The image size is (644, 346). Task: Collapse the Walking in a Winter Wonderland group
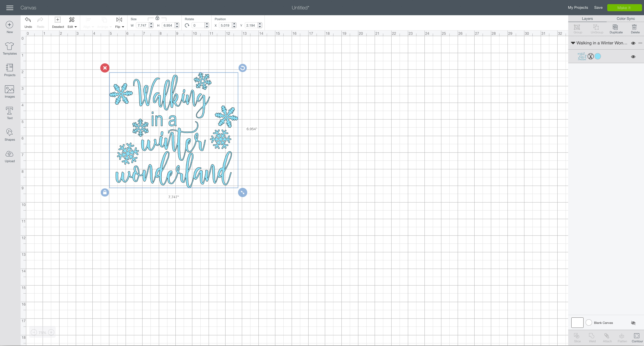point(573,43)
